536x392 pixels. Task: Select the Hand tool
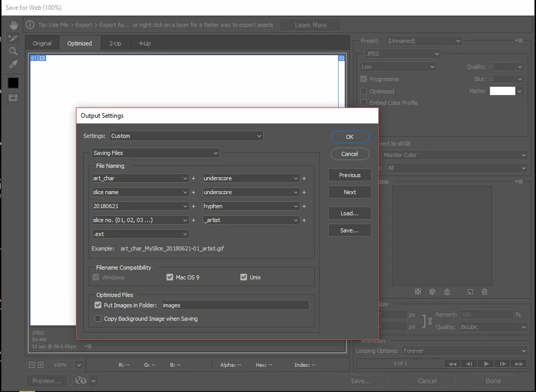(13, 25)
